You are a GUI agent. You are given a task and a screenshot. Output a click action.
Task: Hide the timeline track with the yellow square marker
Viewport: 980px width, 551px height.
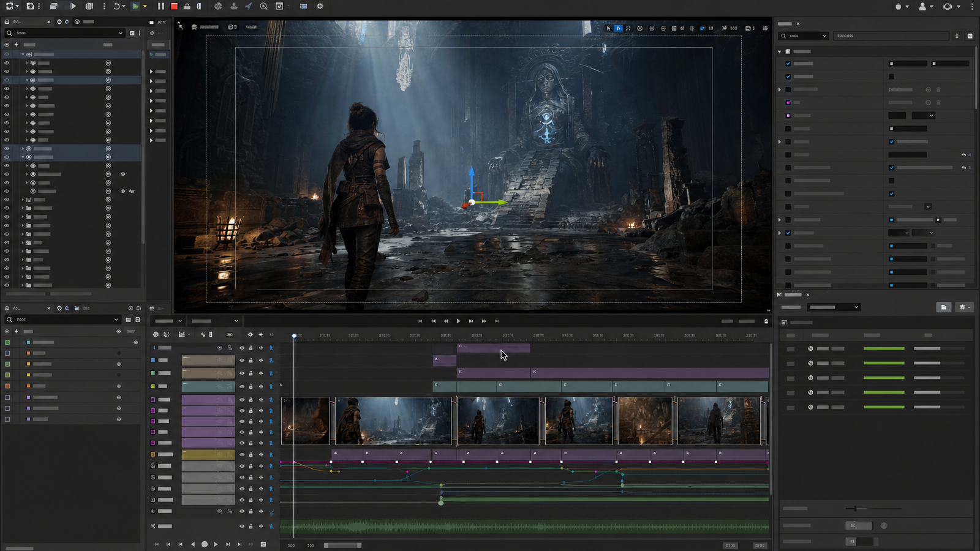point(241,386)
